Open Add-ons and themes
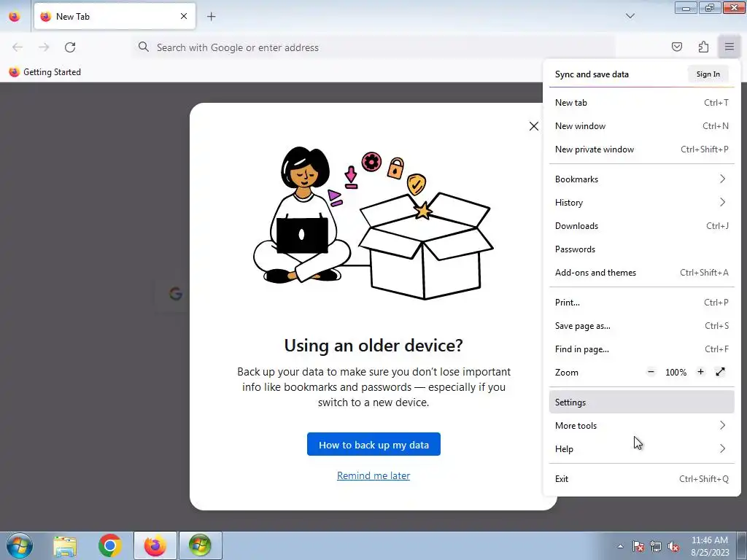Image resolution: width=747 pixels, height=560 pixels. click(641, 273)
